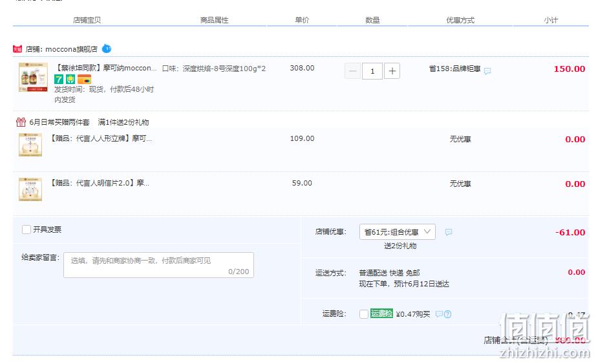This screenshot has height=364, width=596.
Task: Click the 给卖家留言 message text box
Action: tap(158, 265)
